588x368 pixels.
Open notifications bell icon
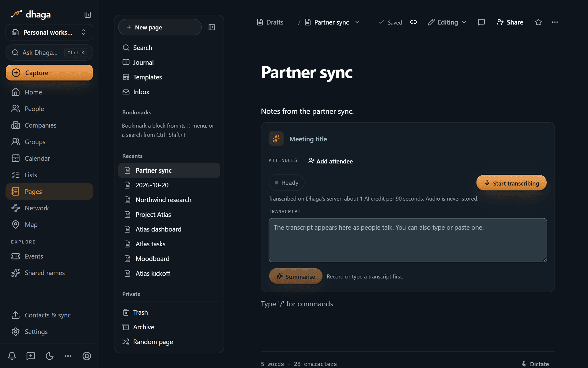coord(12,356)
